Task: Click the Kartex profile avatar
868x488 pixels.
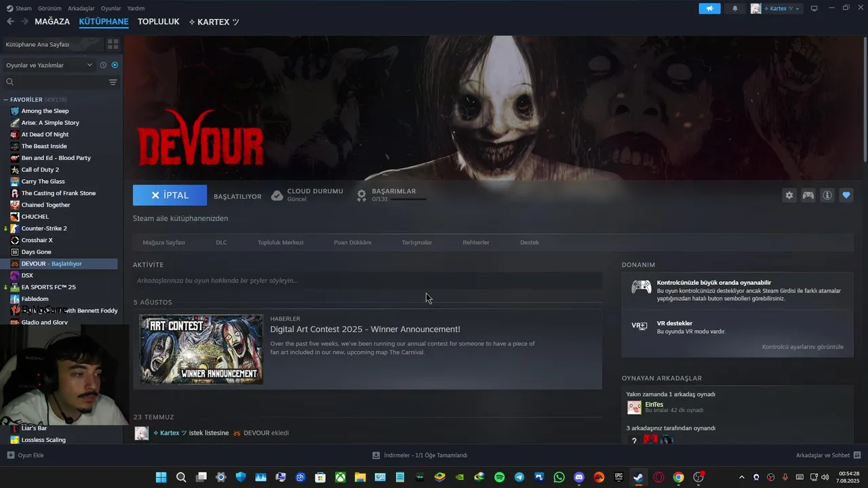Action: [755, 8]
